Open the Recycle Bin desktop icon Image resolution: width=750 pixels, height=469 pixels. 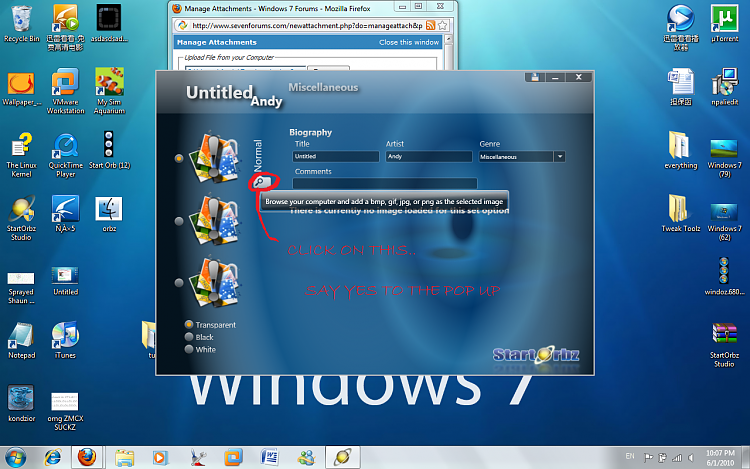[22, 24]
